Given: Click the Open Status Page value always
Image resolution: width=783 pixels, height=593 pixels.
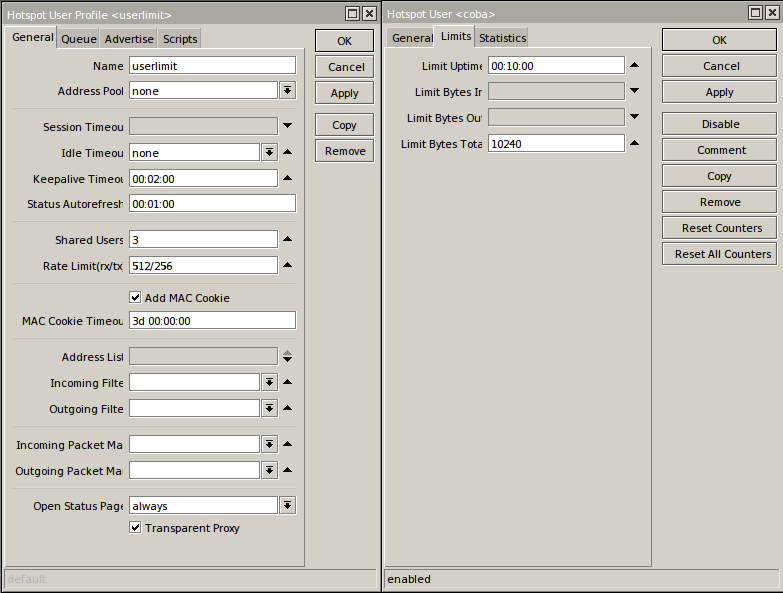Looking at the screenshot, I should click(x=203, y=505).
